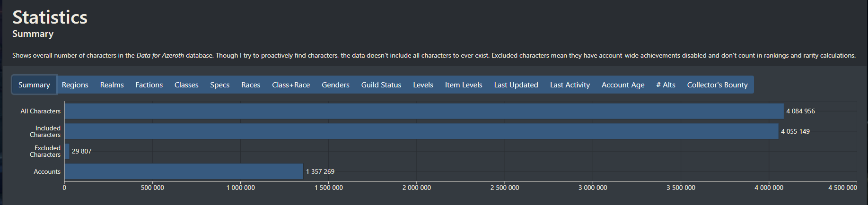Open the Last Updated tab
The width and height of the screenshot is (868, 205).
(516, 85)
